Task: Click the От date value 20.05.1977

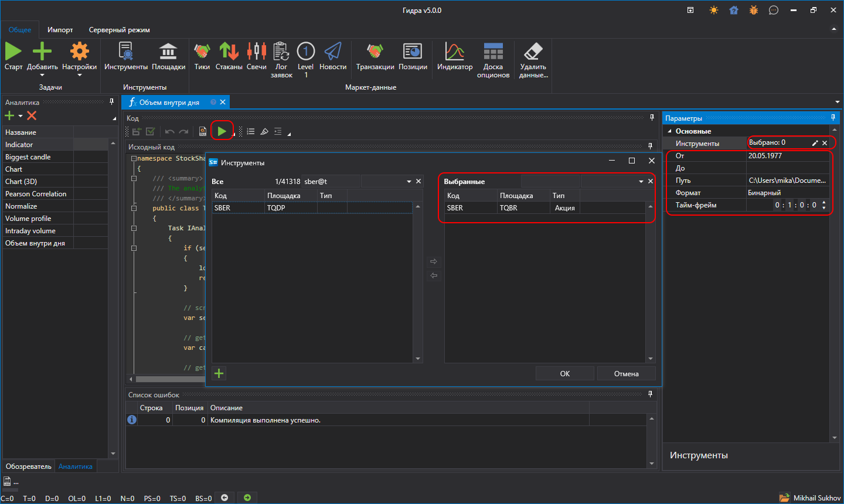Action: (x=788, y=156)
